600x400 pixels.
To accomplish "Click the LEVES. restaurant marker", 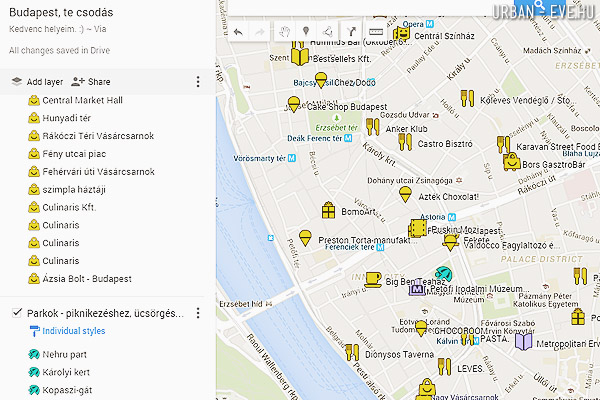I will tap(444, 367).
